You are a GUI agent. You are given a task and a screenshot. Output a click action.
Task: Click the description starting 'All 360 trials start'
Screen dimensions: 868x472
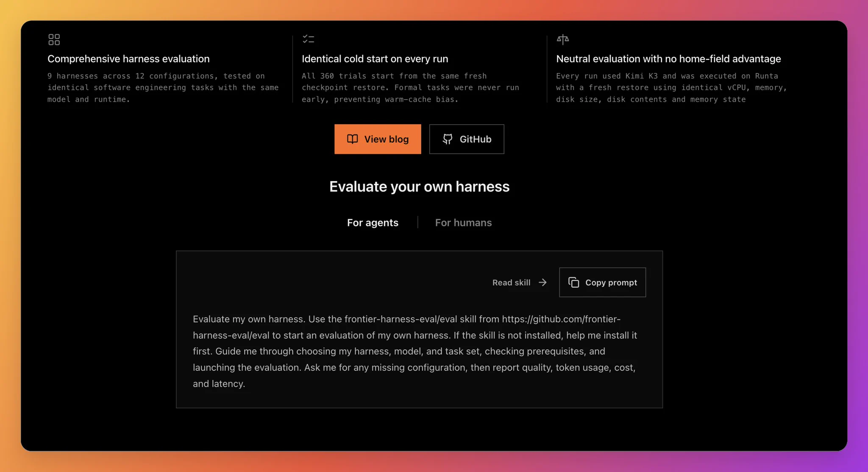(x=410, y=87)
